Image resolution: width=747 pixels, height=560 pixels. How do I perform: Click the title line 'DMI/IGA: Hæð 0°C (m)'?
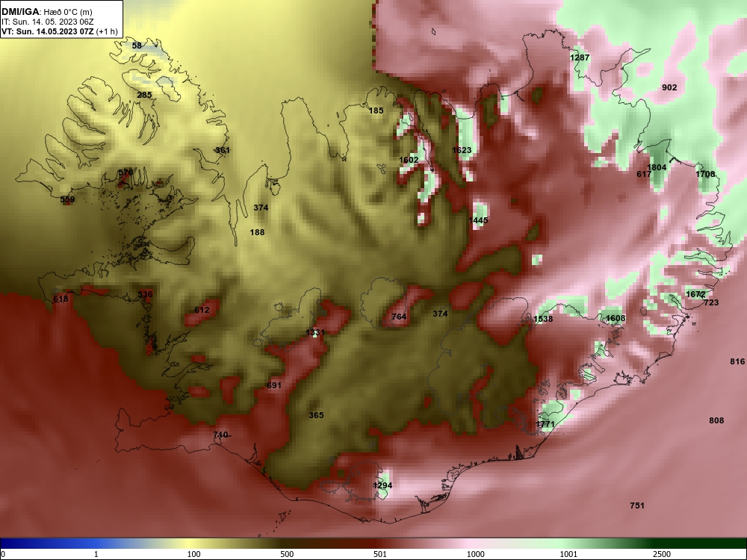pos(46,12)
